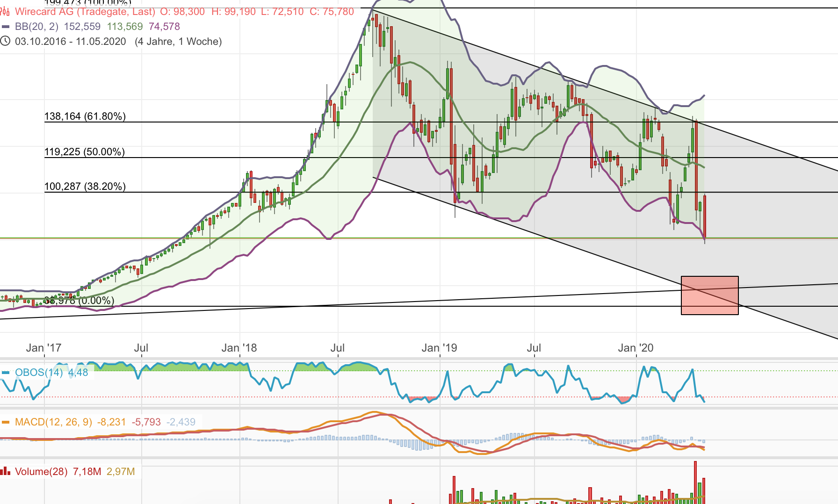
Task: Open the date range 03.10.2016 - 11.05.2020
Action: [69, 42]
